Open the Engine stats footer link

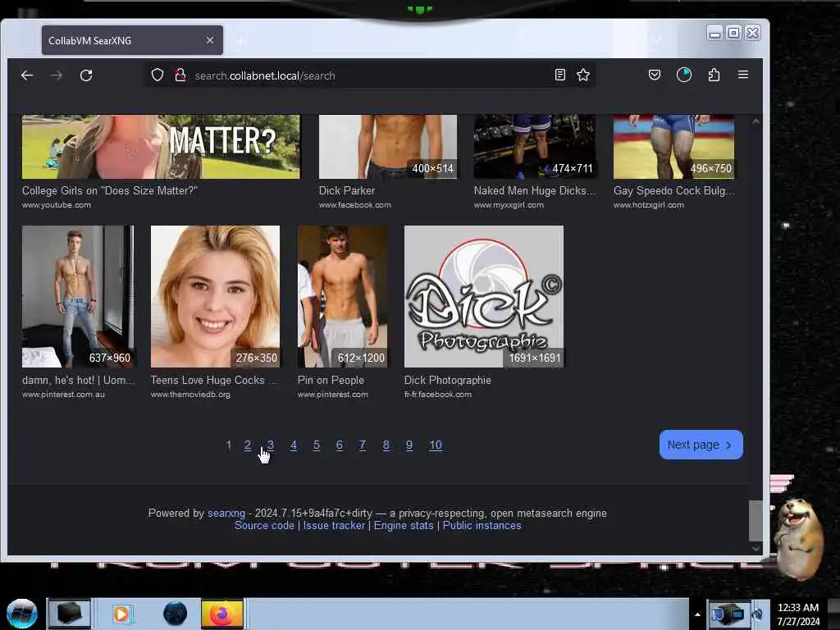click(x=404, y=526)
